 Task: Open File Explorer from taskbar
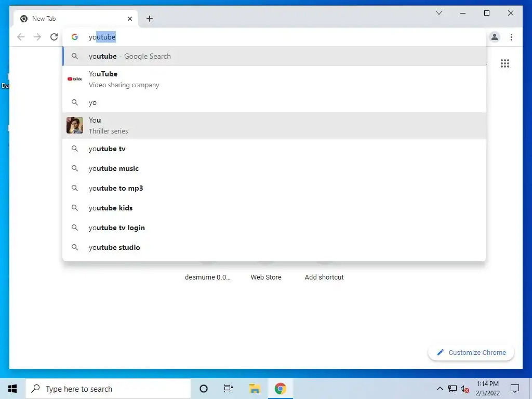tap(255, 389)
